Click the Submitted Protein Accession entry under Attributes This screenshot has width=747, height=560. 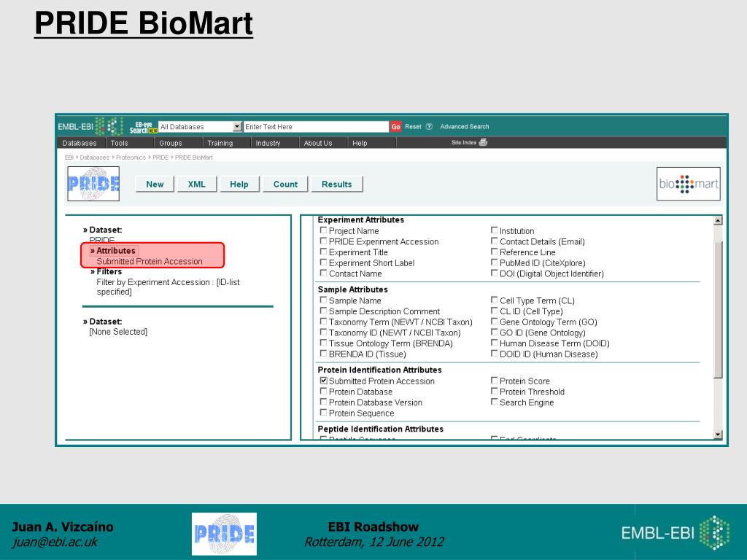point(150,262)
